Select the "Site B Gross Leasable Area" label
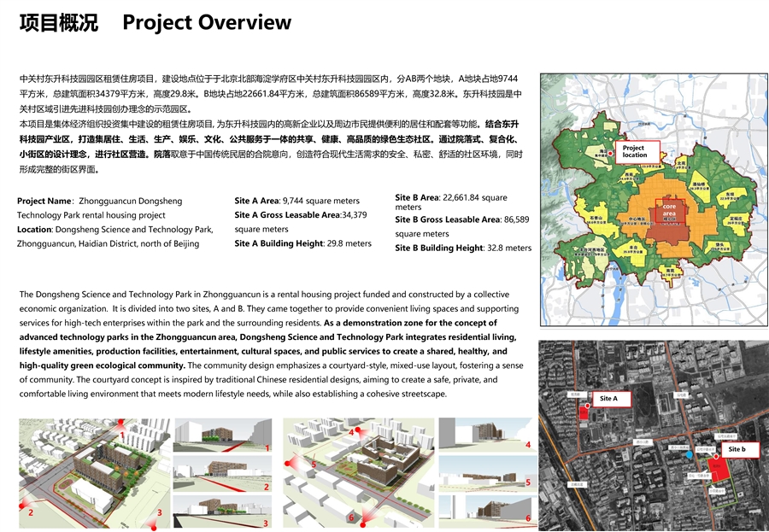Screen dimensions: 769x532 tap(447, 219)
